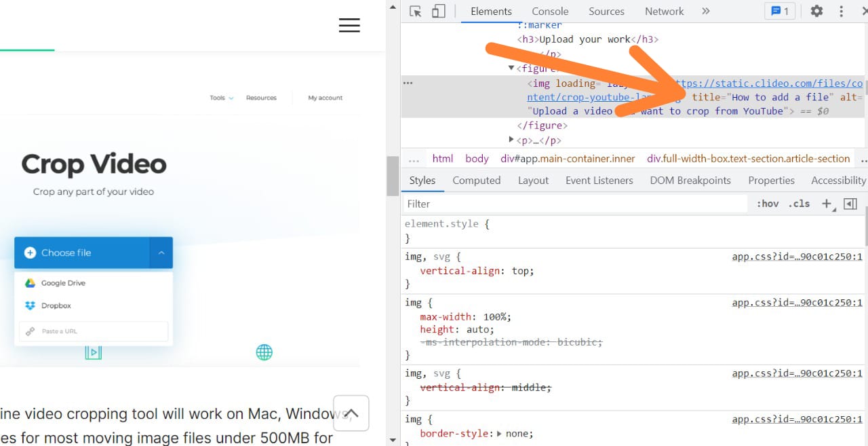Image resolution: width=868 pixels, height=446 pixels.
Task: Click the webpage vertical scrollbar thumb
Action: [393, 176]
